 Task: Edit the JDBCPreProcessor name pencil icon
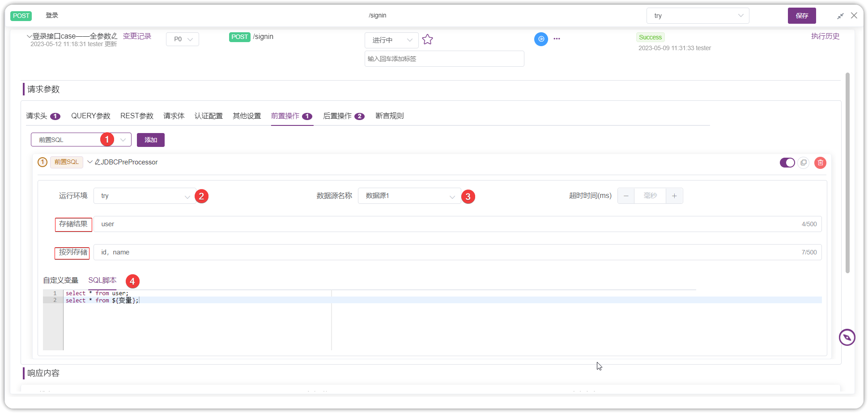[x=98, y=162]
